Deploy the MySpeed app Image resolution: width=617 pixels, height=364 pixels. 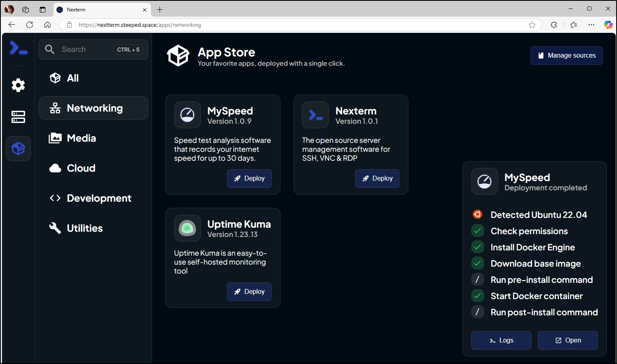(249, 179)
